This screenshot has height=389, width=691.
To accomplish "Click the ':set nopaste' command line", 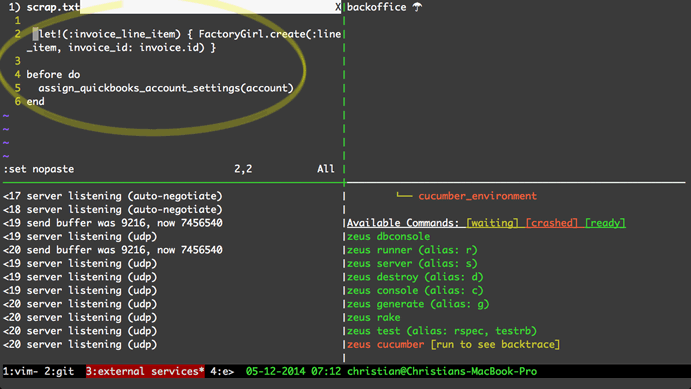I will [x=38, y=169].
